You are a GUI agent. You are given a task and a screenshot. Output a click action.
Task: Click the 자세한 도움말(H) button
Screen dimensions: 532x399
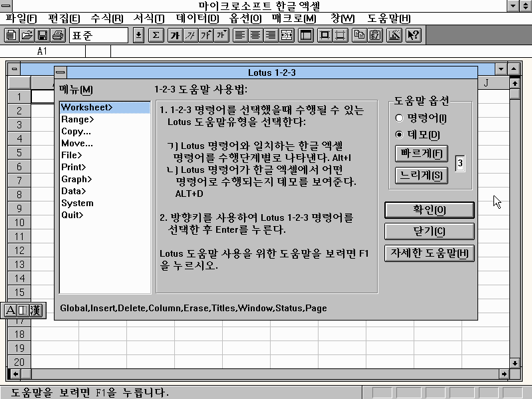click(429, 253)
